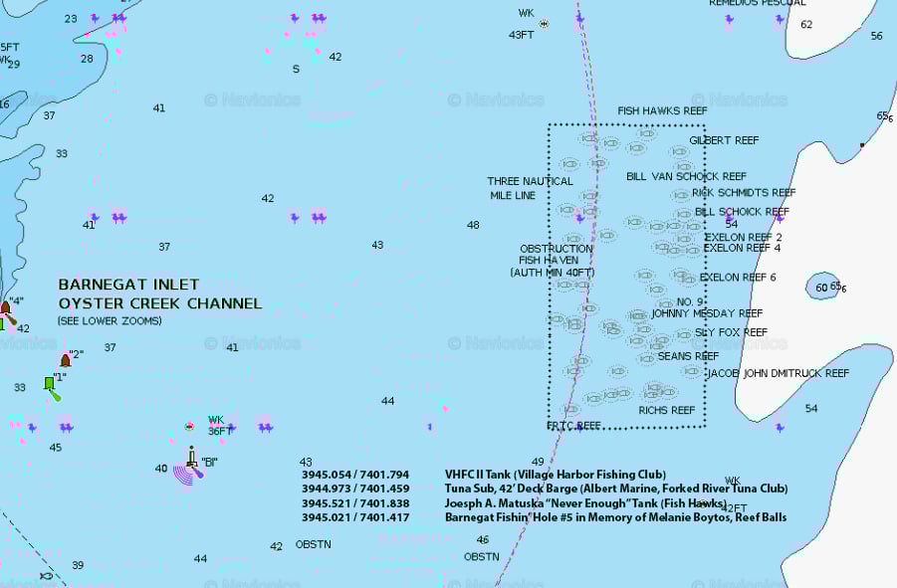The image size is (897, 588).
Task: Select the Exelon Reef 6 label
Action: click(738, 278)
